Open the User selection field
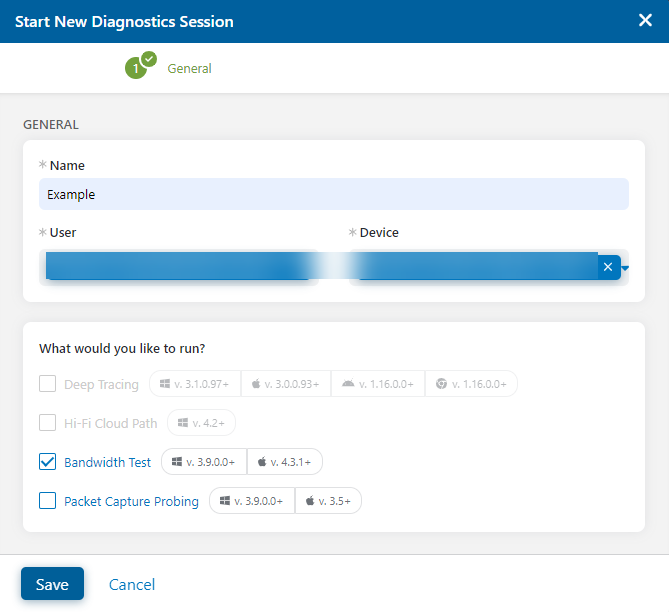The image size is (669, 612). [x=178, y=267]
